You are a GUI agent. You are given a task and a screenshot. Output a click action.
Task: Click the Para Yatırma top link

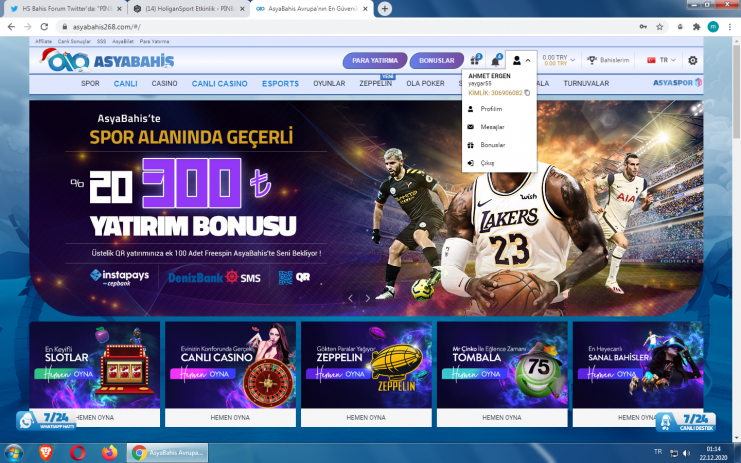pyautogui.click(x=155, y=41)
